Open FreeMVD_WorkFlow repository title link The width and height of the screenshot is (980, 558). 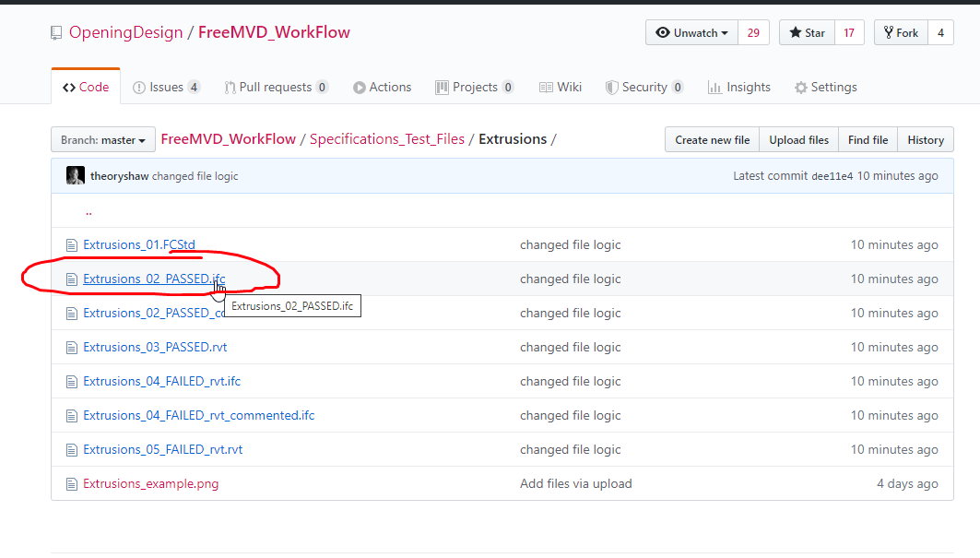click(x=274, y=32)
